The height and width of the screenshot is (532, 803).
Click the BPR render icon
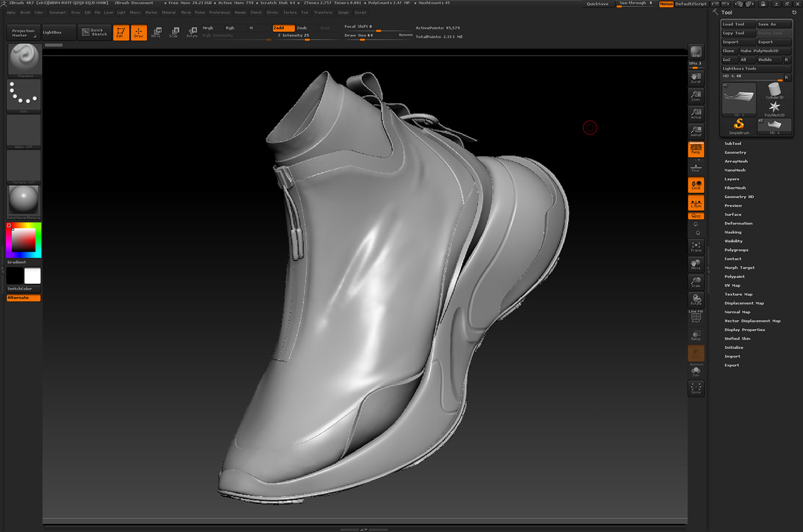tap(696, 52)
